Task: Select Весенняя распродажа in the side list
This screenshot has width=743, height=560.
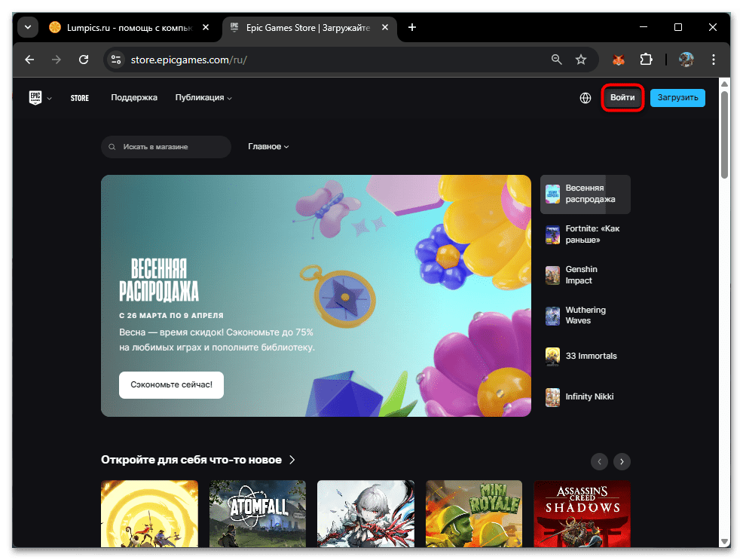Action: [586, 194]
